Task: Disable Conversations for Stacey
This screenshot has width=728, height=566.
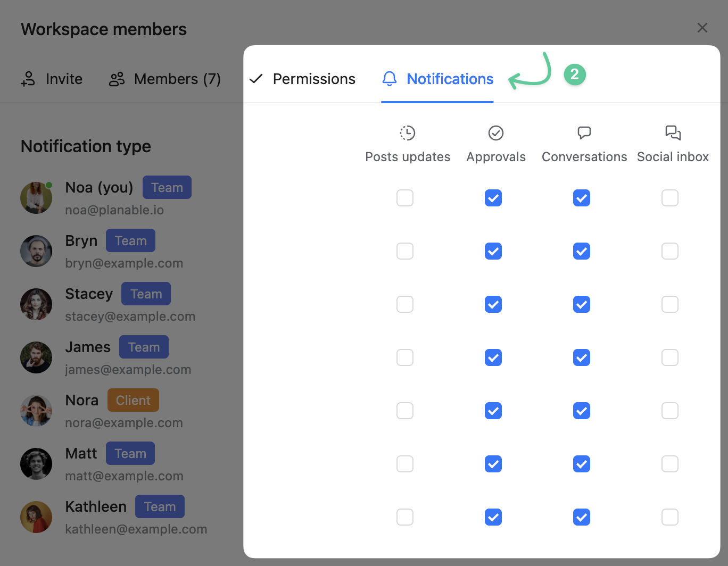Action: tap(582, 304)
